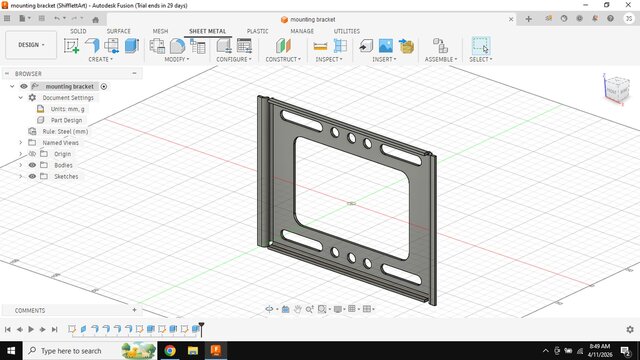Go to the Home view icon
The height and width of the screenshot is (360, 640).
click(96, 20)
